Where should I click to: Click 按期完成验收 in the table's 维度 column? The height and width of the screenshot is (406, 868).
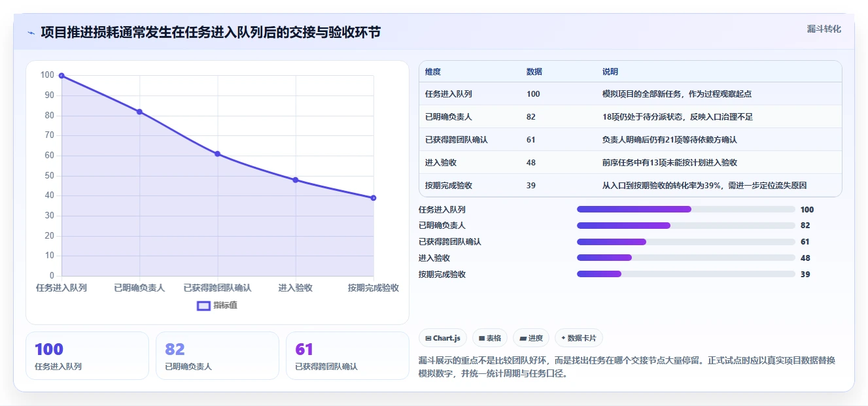click(449, 186)
